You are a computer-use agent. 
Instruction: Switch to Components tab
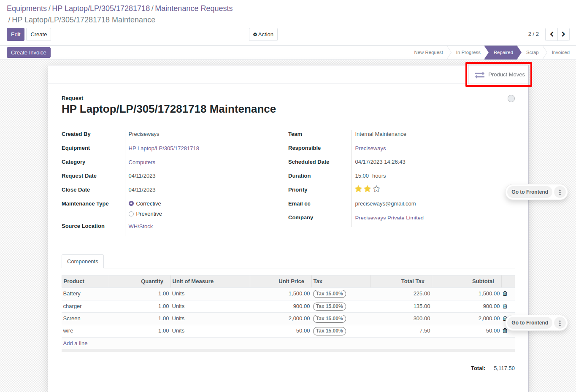coord(83,262)
